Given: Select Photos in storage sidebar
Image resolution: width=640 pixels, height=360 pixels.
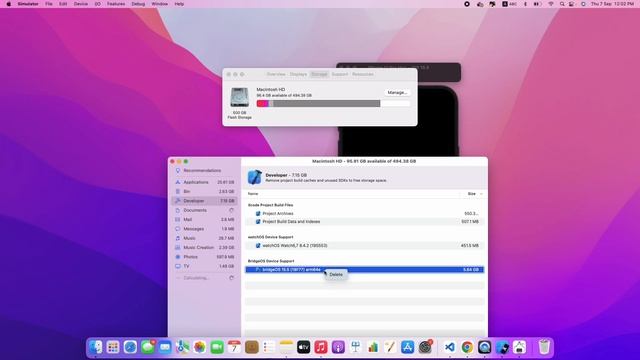Looking at the screenshot, I should 204,257.
